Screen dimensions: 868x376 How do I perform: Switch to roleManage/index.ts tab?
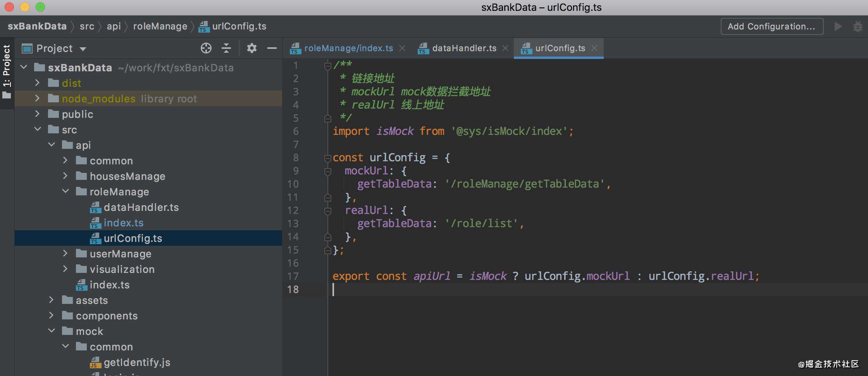(348, 48)
